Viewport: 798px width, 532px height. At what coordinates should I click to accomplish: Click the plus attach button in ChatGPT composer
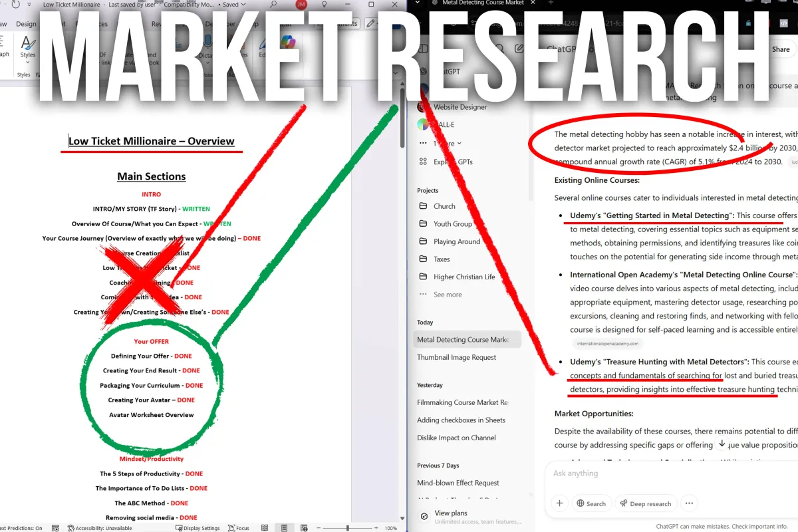pyautogui.click(x=559, y=503)
